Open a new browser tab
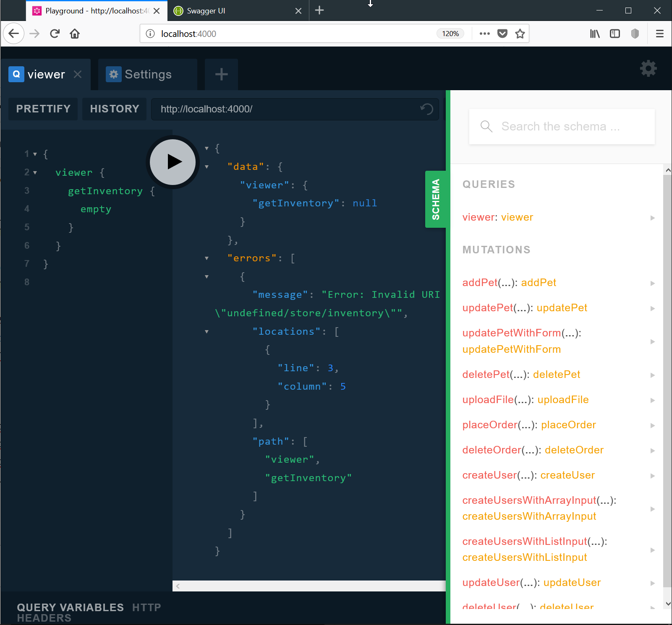The width and height of the screenshot is (672, 625). (x=319, y=10)
